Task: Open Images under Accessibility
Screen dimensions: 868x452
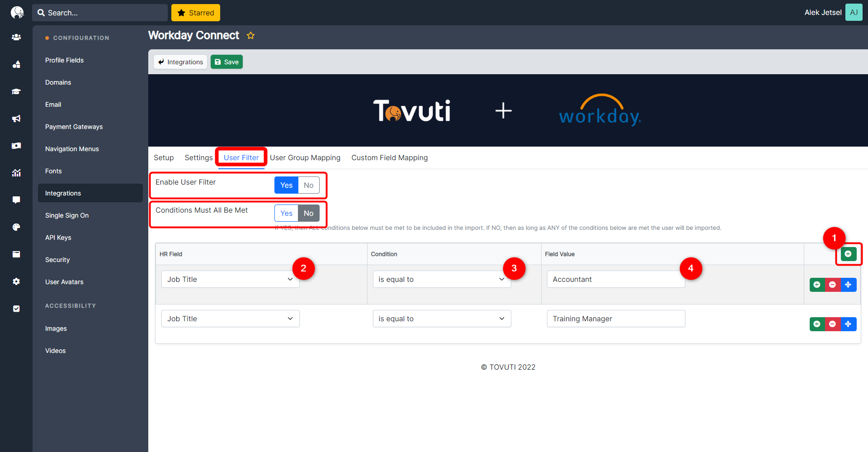Action: 90,328
